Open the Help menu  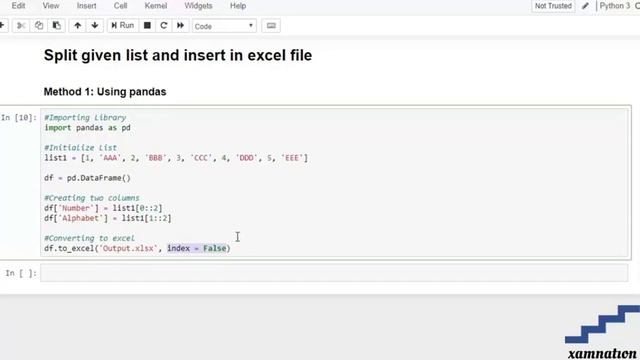click(x=238, y=6)
